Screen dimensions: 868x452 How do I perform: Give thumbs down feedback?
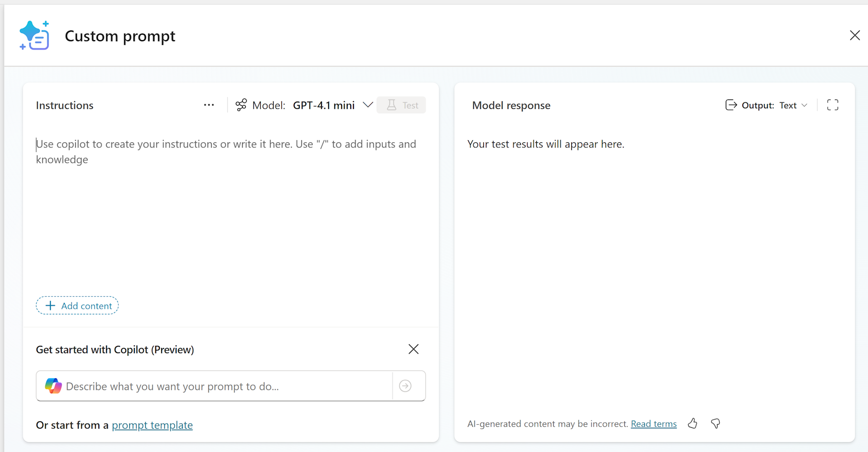tap(716, 424)
